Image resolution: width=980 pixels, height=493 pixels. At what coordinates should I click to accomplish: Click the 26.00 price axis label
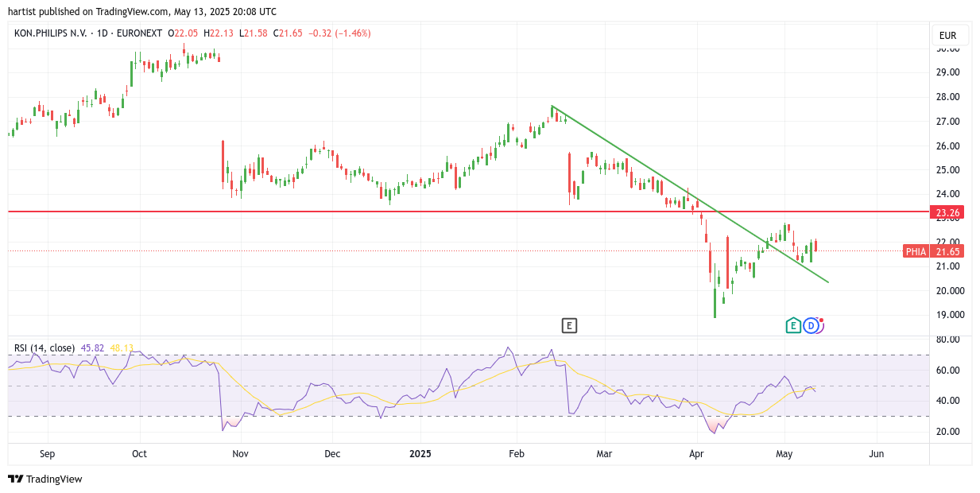click(947, 146)
